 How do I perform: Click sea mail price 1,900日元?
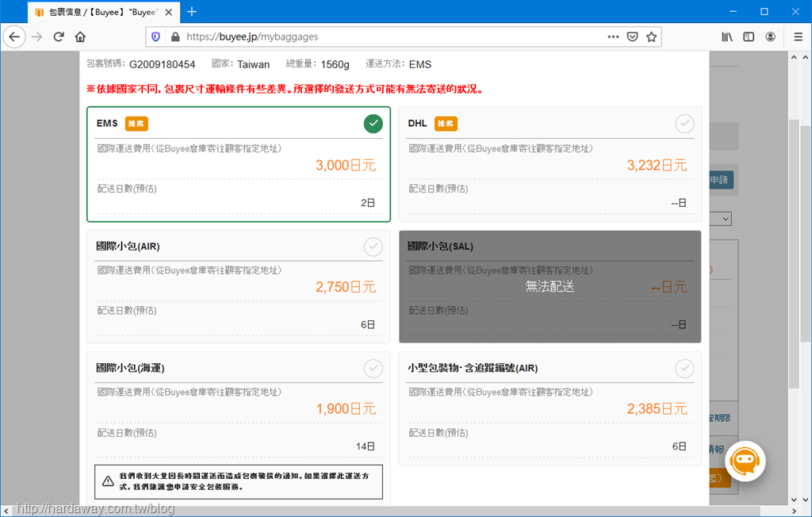pyautogui.click(x=346, y=408)
